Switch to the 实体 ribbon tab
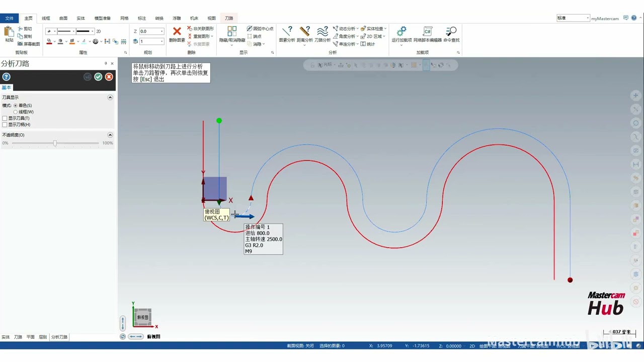 80,18
